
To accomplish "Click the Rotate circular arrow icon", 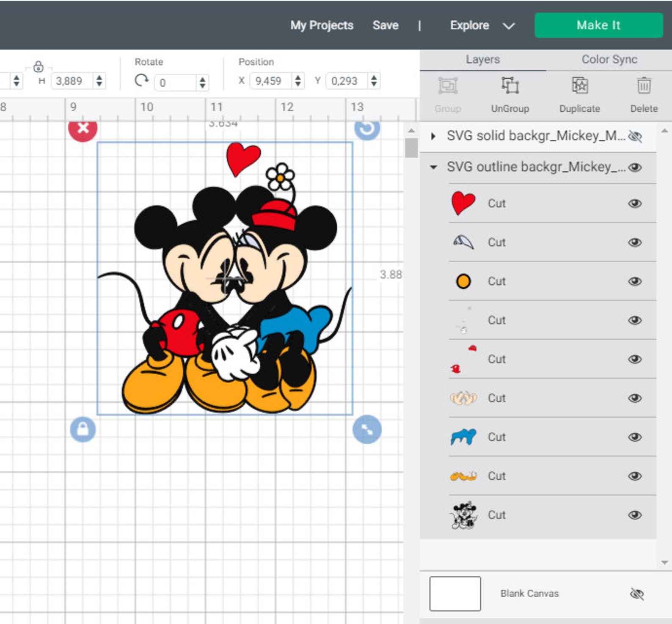I will (x=141, y=80).
